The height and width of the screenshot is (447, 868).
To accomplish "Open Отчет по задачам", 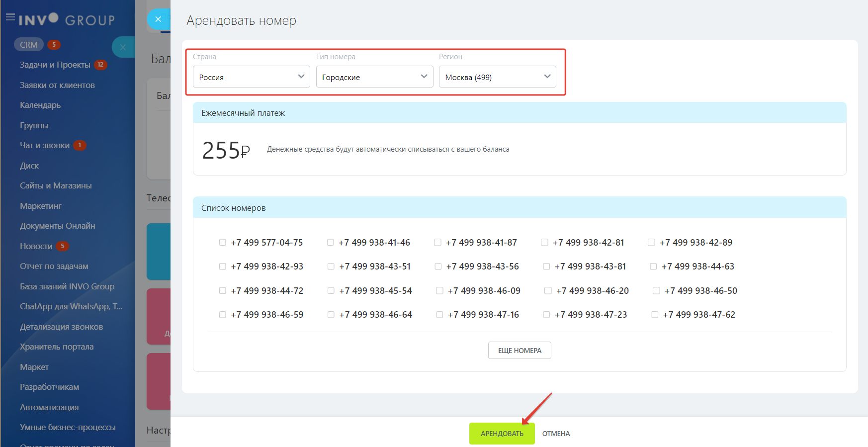I will click(54, 267).
